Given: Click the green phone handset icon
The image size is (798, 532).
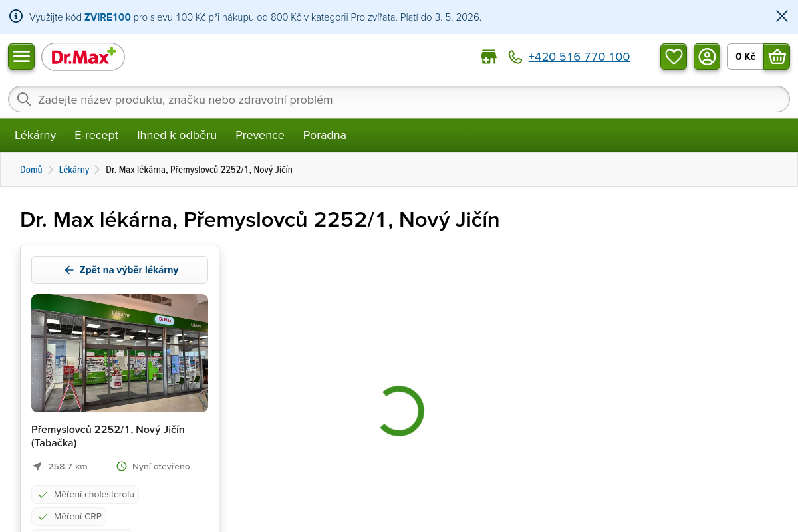Looking at the screenshot, I should pyautogui.click(x=515, y=57).
